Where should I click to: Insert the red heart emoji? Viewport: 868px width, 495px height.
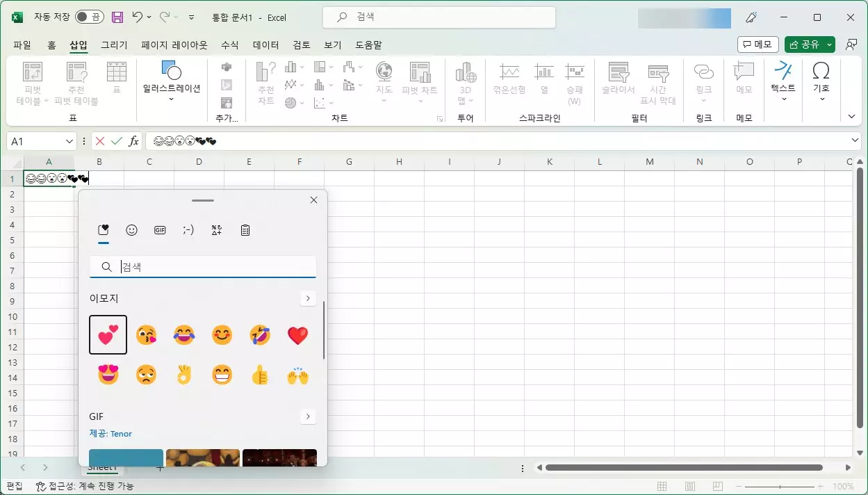297,335
